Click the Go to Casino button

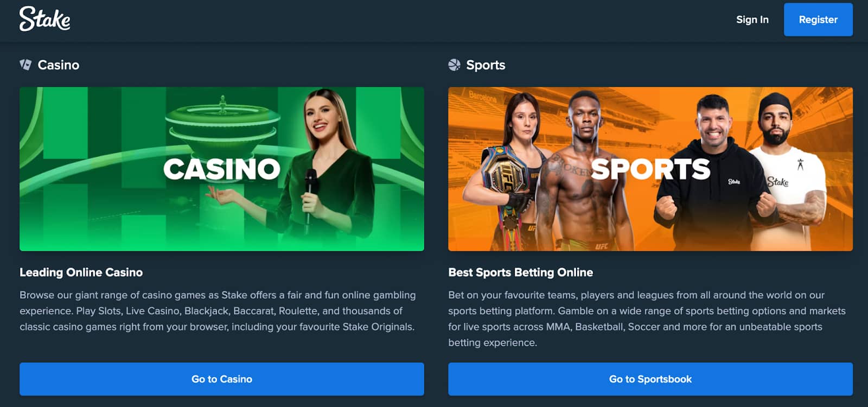(222, 379)
